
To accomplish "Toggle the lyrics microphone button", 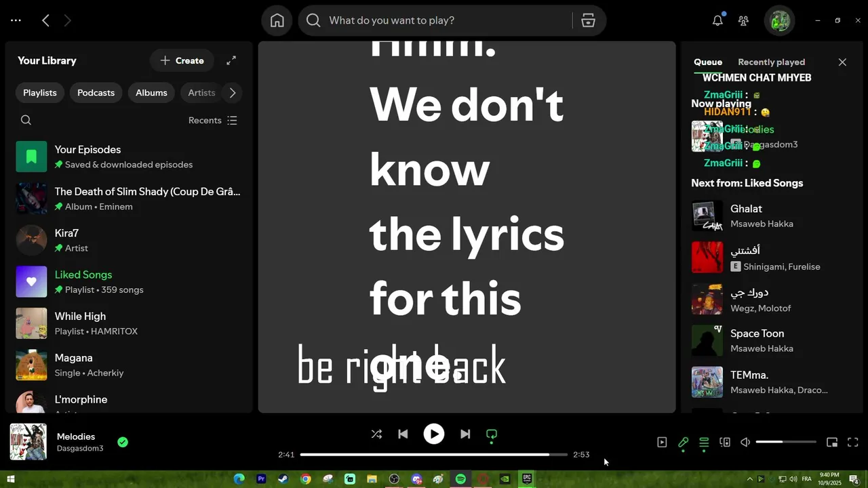I will tap(683, 442).
